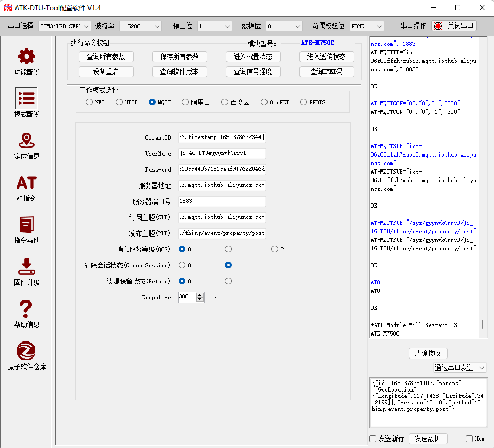Launch 原子软件仓库 software repository

[x=26, y=353]
